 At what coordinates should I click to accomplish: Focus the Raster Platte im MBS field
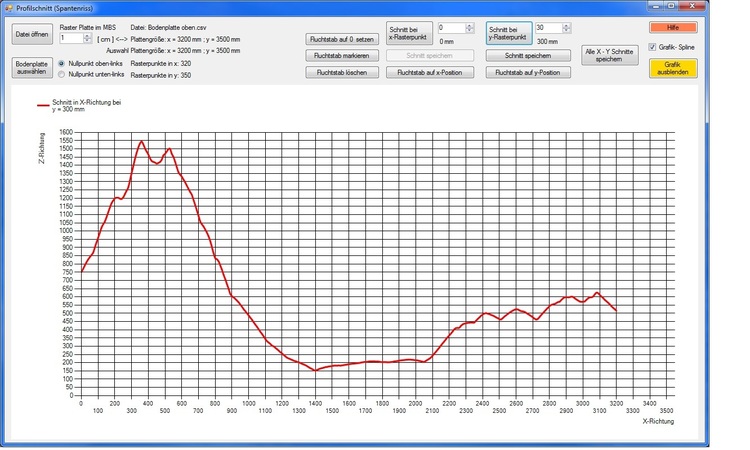coord(71,38)
